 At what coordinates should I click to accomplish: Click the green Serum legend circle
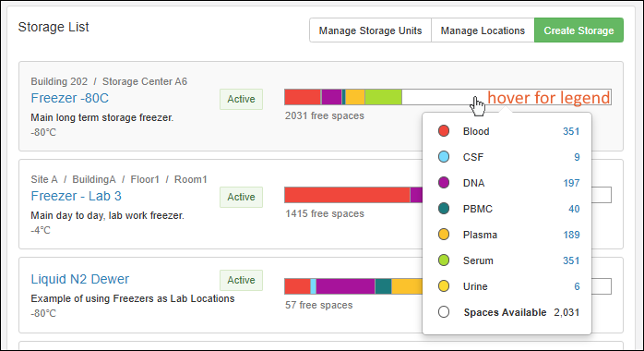(444, 260)
